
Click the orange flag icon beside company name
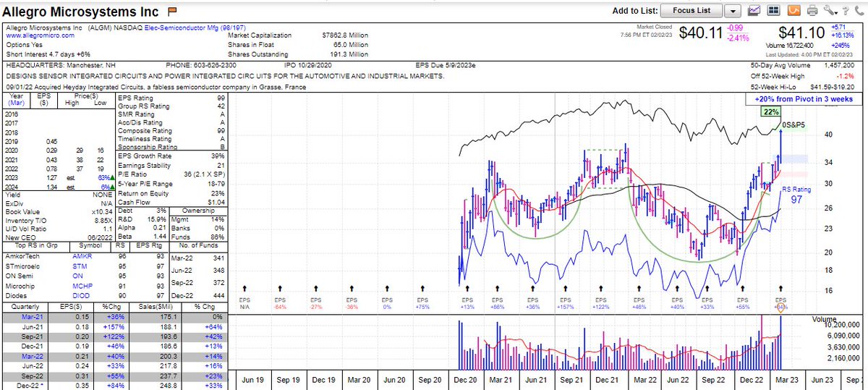172,11
